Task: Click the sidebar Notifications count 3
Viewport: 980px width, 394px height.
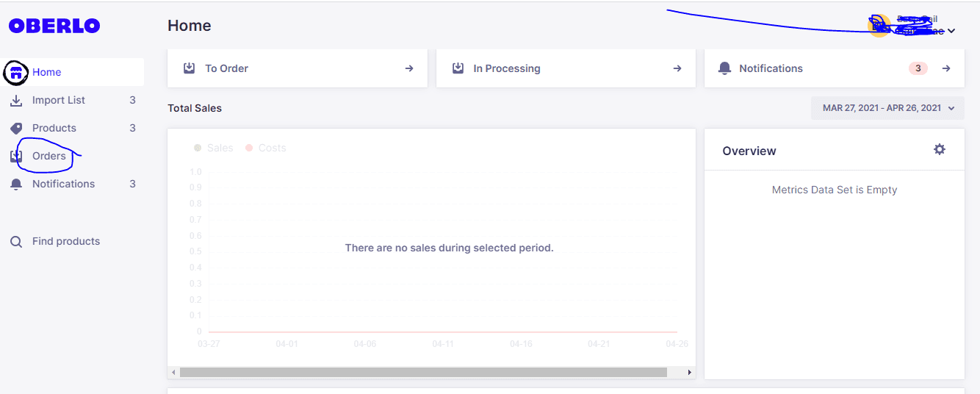Action: coord(132,184)
